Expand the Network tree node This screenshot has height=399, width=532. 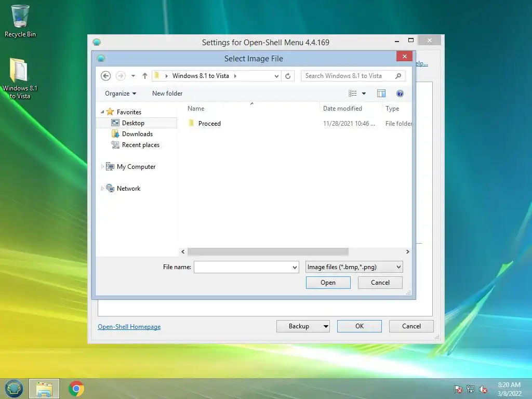click(x=102, y=188)
